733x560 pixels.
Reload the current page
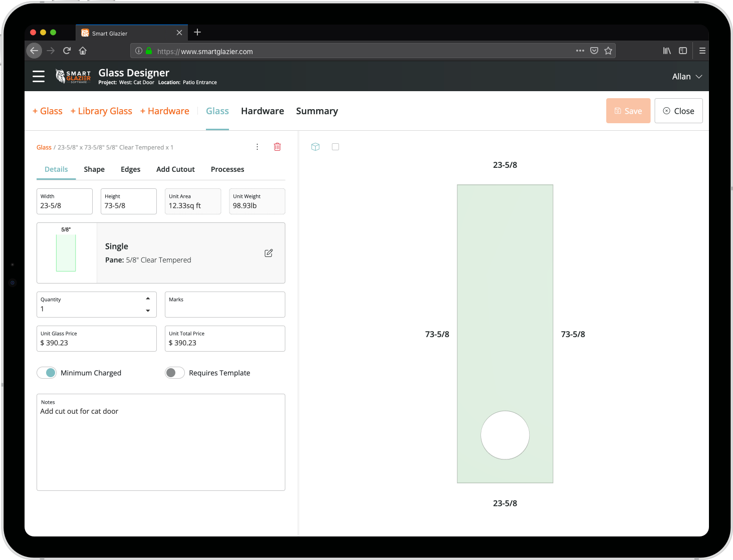coord(67,51)
